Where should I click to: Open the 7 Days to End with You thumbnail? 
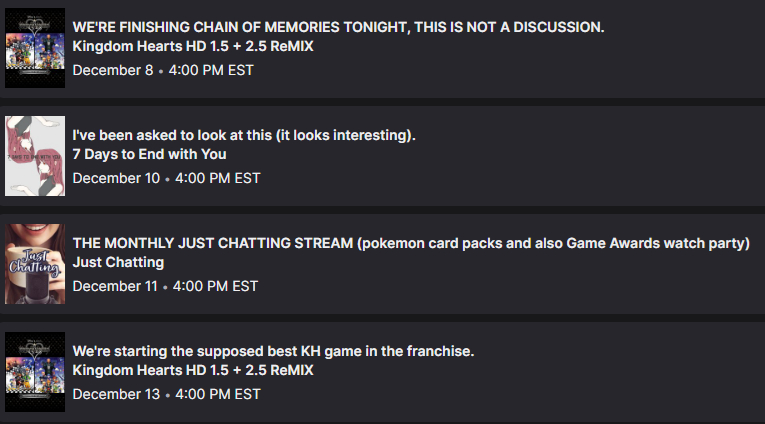pos(35,156)
